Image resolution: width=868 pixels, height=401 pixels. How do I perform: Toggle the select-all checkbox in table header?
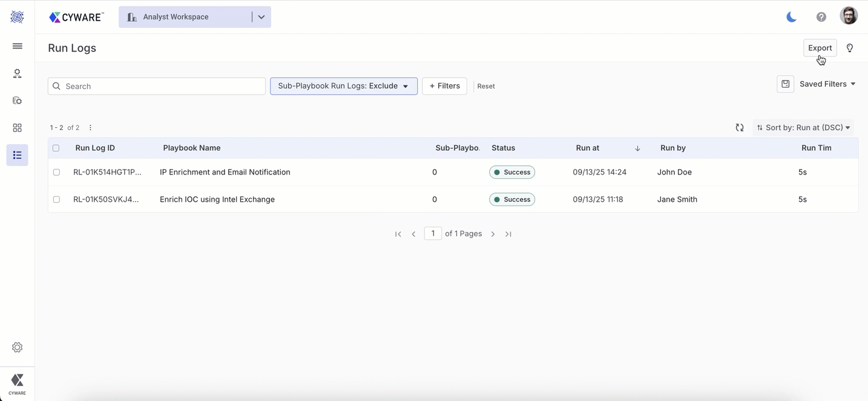click(56, 148)
